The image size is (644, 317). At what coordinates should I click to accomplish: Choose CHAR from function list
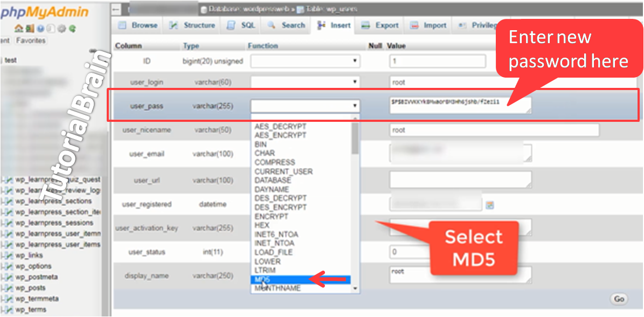point(301,153)
